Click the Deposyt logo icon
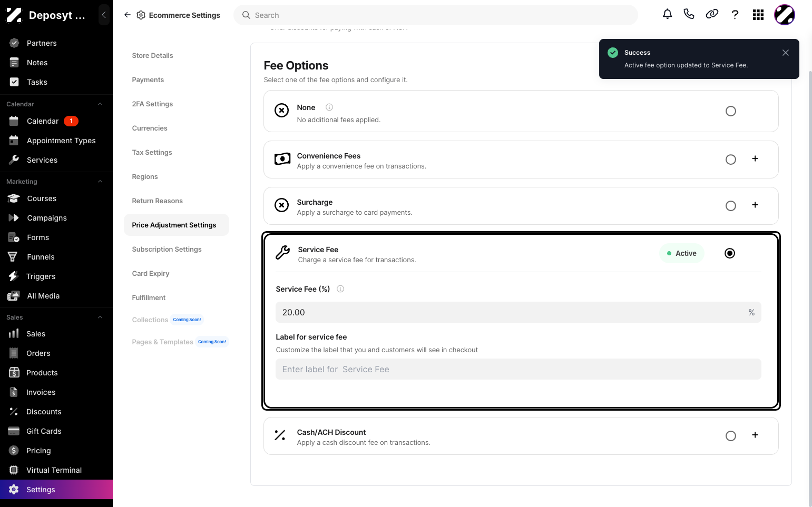The width and height of the screenshot is (812, 507). tap(14, 15)
